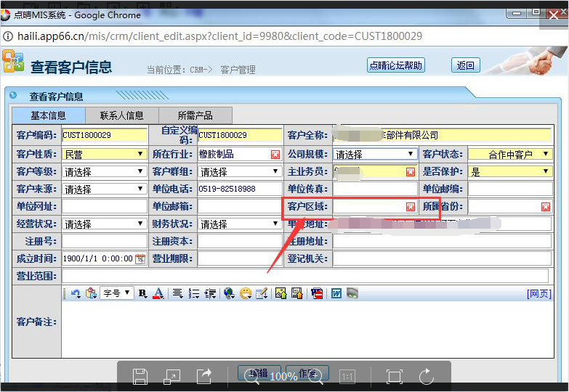Open calendar picker next to 成立时间
This screenshot has width=569, height=392.
click(x=140, y=258)
